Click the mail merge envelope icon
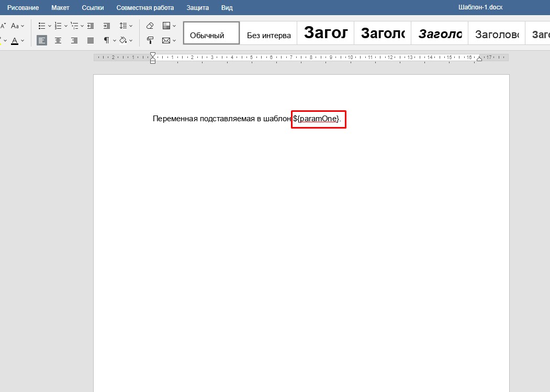The width and height of the screenshot is (550, 392). click(166, 40)
